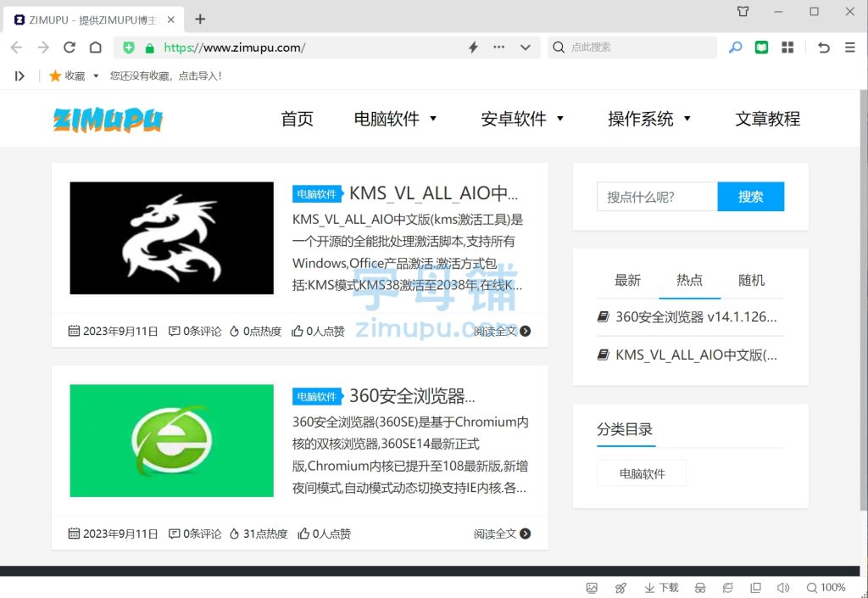
Task: Reload the current page
Action: (x=70, y=48)
